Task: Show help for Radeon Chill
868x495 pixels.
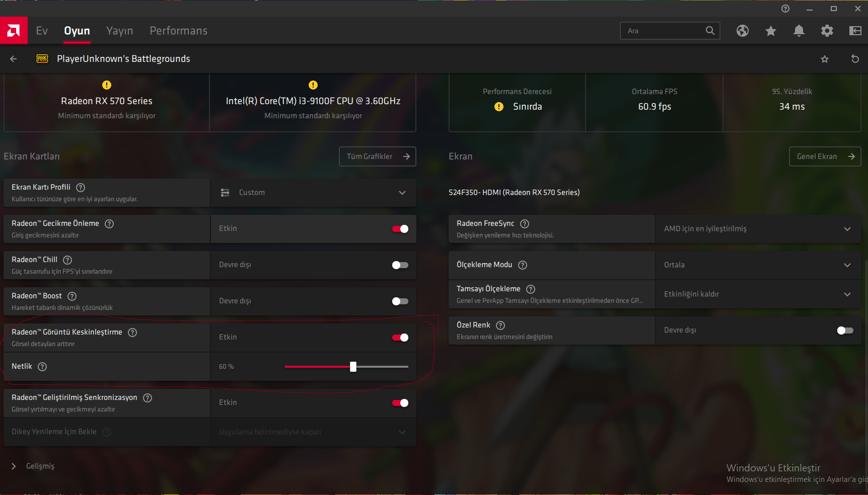Action: point(67,260)
